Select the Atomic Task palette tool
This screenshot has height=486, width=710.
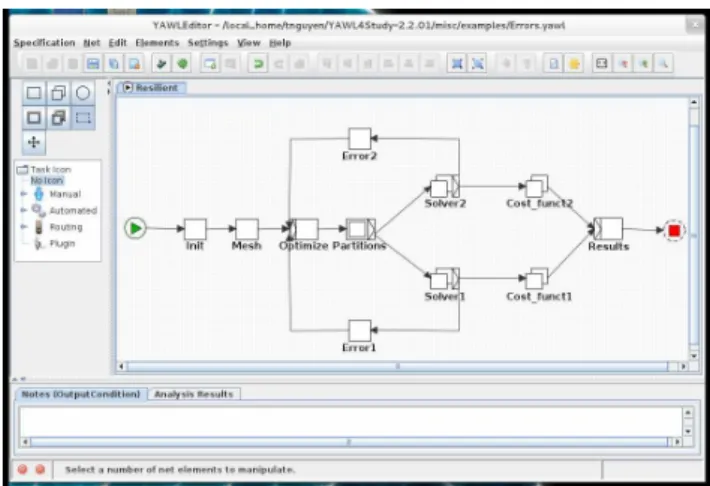[34, 93]
